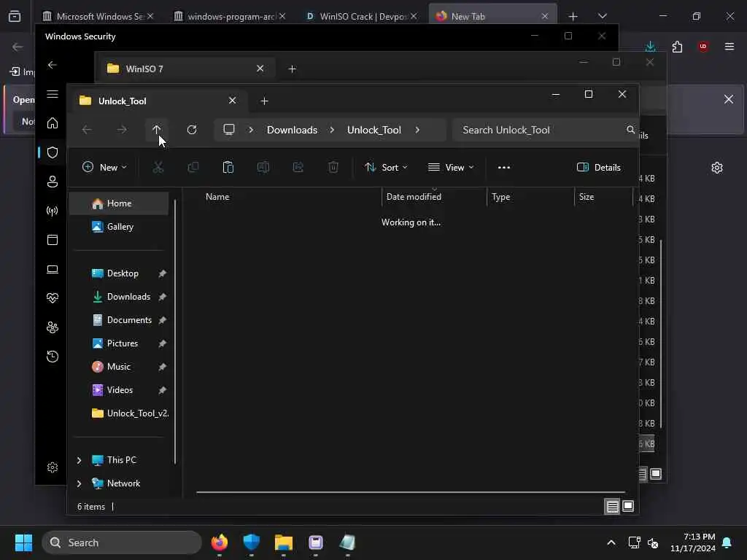The width and height of the screenshot is (747, 560).
Task: Sort by Date modified column header
Action: 433,197
